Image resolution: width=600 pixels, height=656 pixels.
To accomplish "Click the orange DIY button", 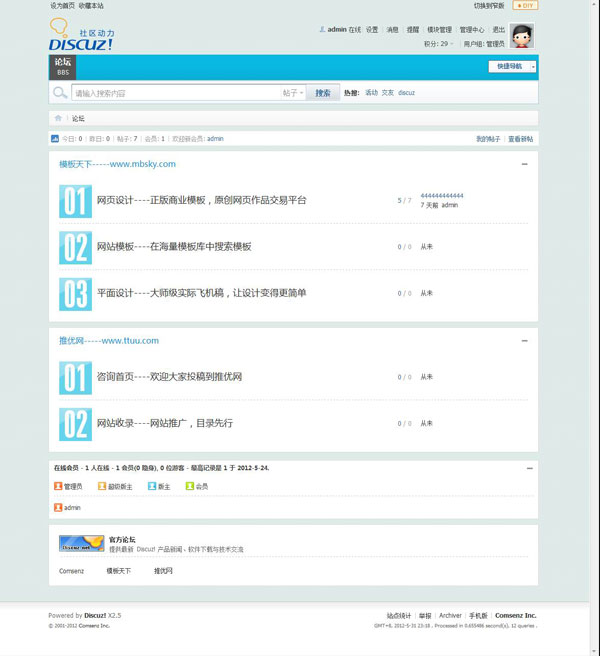I will click(x=525, y=6).
